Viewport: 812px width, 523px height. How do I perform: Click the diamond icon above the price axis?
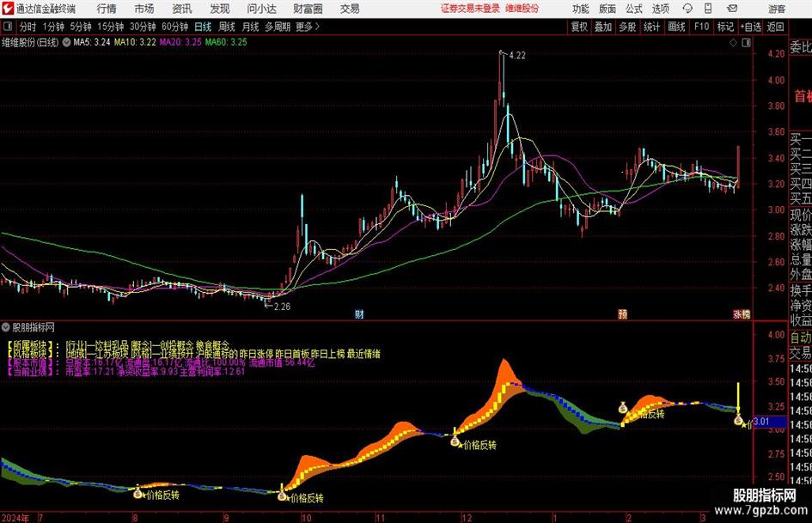click(733, 43)
